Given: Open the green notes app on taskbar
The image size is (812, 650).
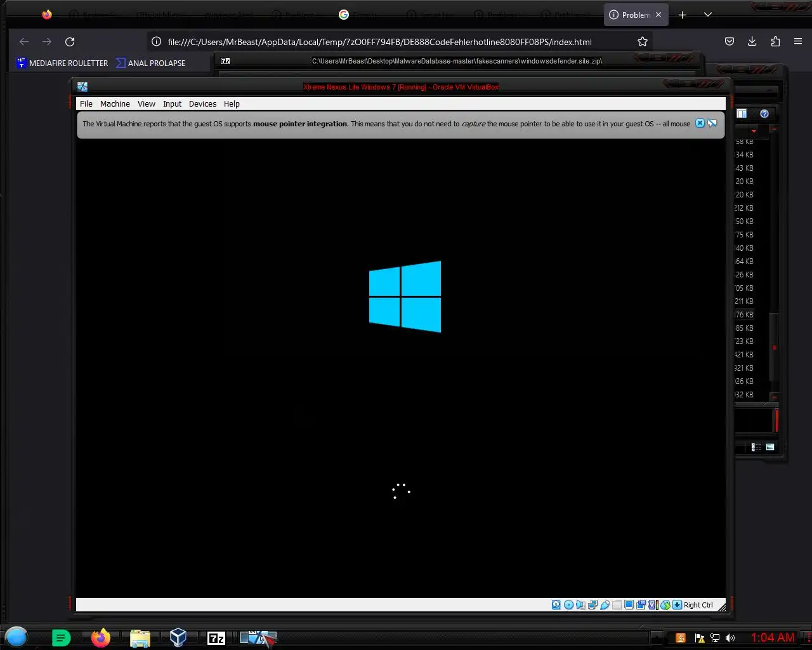Looking at the screenshot, I should click(61, 638).
